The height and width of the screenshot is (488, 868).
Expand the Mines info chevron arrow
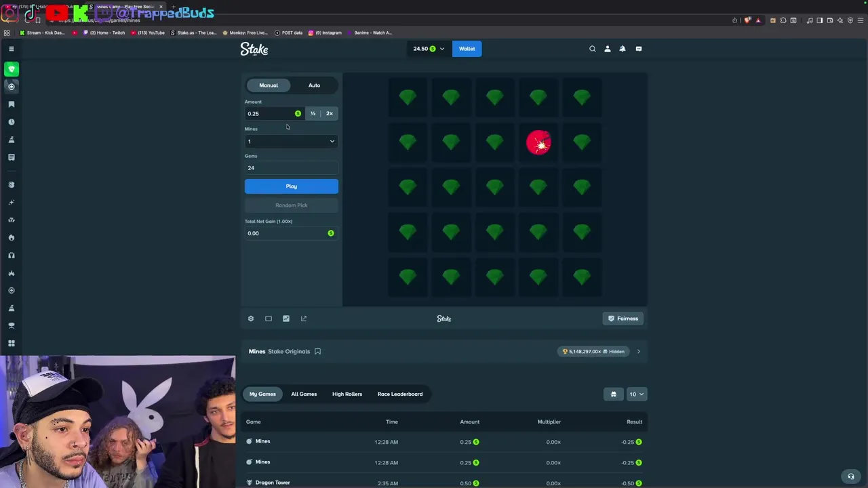click(x=638, y=352)
